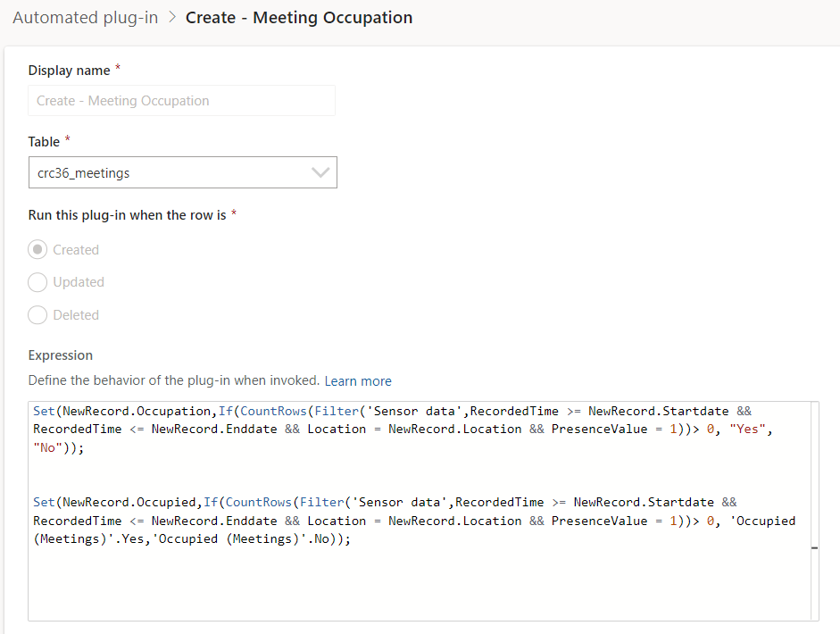Click the breadcrumb separator chevron
840x634 pixels.
(172, 17)
